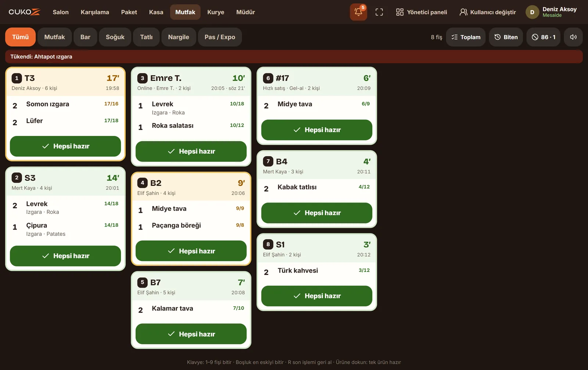The image size is (588, 370).
Task: Show Biten completed tickets
Action: pyautogui.click(x=506, y=37)
